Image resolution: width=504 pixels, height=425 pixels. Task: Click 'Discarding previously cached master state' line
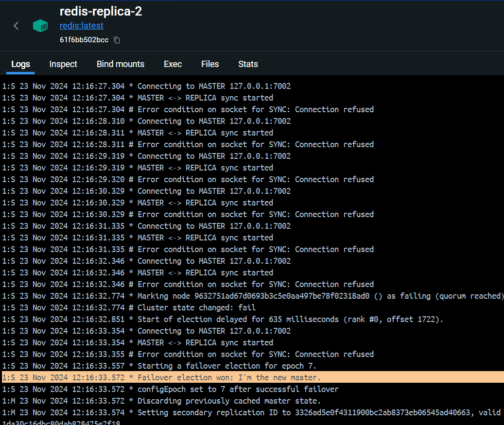[x=161, y=401]
